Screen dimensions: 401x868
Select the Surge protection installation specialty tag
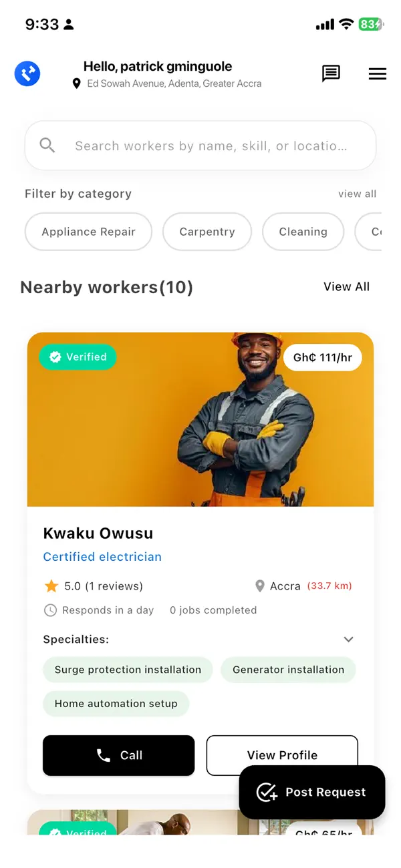click(x=128, y=670)
